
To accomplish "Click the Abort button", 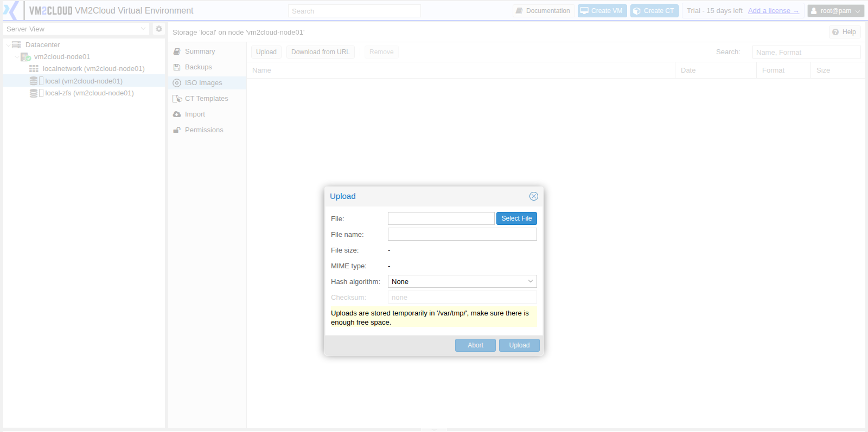I will [475, 345].
